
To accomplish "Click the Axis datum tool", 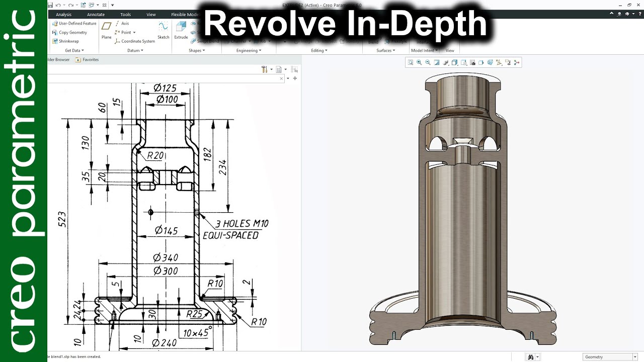I will (122, 24).
